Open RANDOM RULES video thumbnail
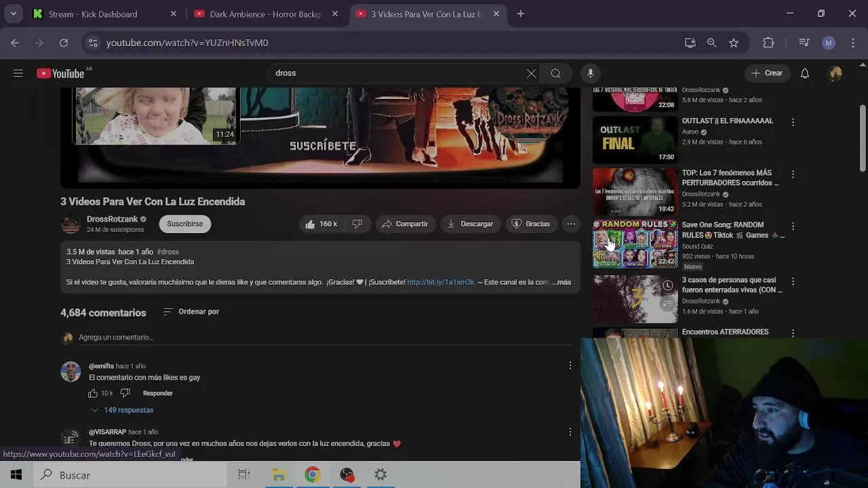 point(635,244)
